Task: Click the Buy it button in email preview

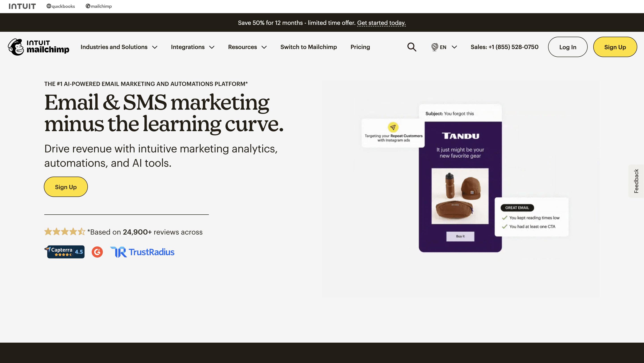Action: tap(460, 236)
